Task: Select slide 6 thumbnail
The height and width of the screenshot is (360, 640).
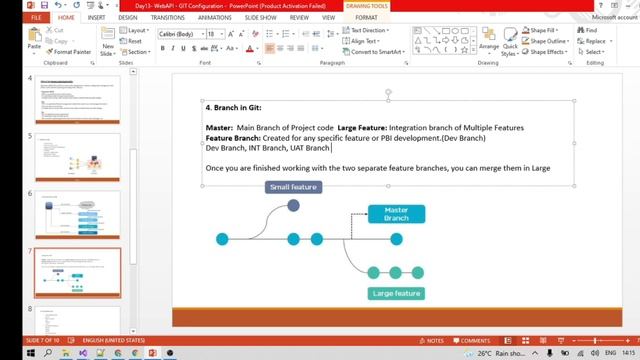Action: point(78,215)
